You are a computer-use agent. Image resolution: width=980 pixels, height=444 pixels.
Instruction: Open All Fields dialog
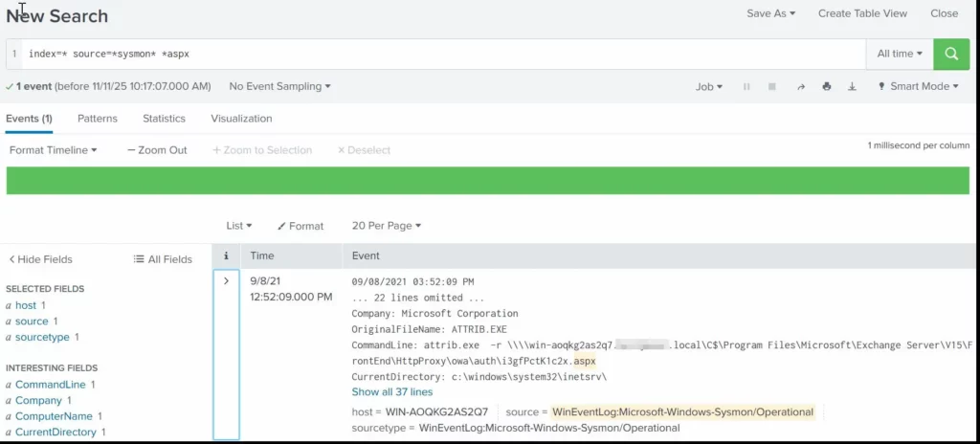[x=163, y=259]
